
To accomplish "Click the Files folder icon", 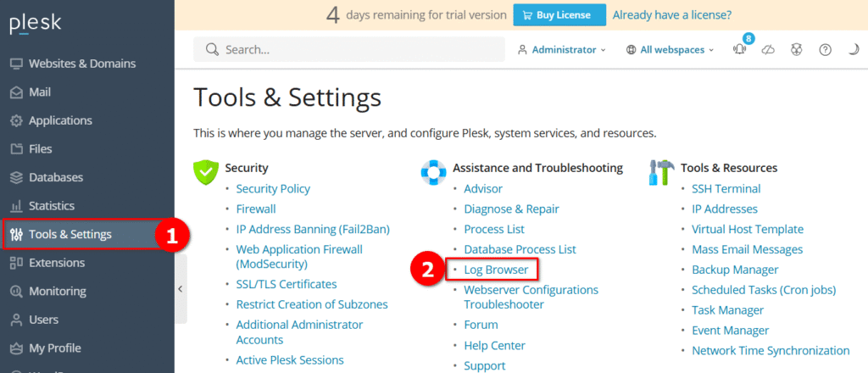I will coord(17,149).
